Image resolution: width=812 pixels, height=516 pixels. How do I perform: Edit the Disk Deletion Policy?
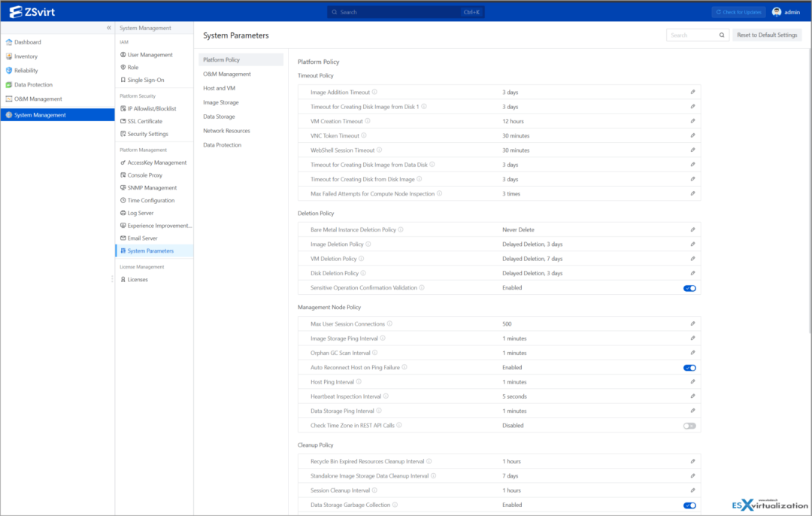point(692,273)
